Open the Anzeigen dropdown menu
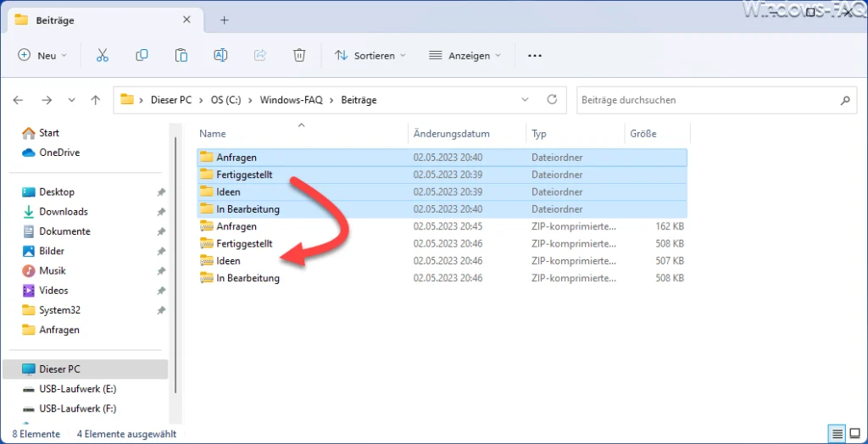 tap(465, 55)
